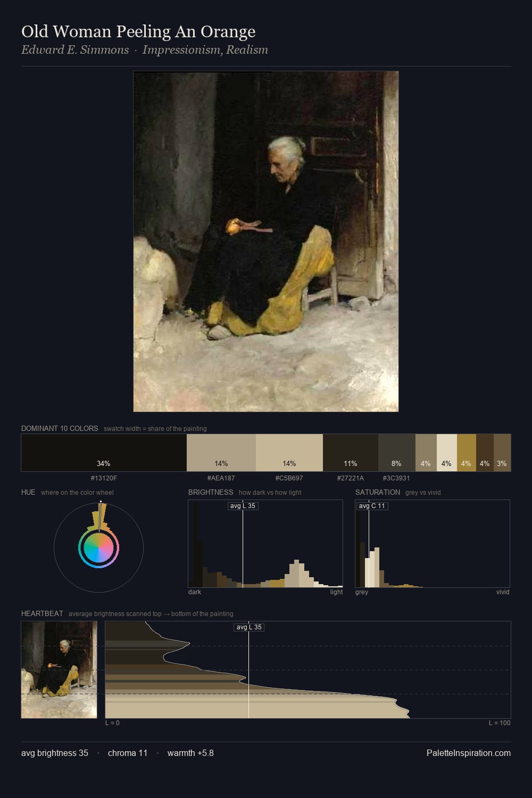Click the HUE section heading
This screenshot has width=532, height=798.
point(28,492)
